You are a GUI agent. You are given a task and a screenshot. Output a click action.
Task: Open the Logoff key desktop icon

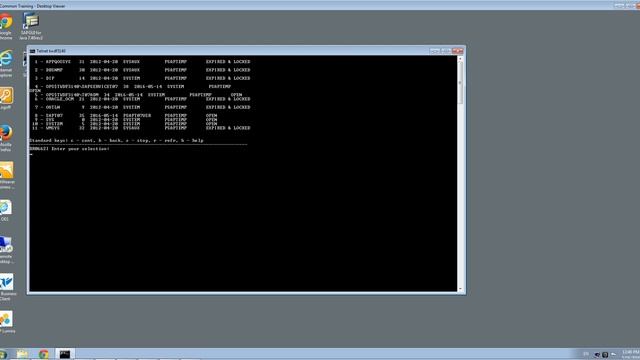6,98
